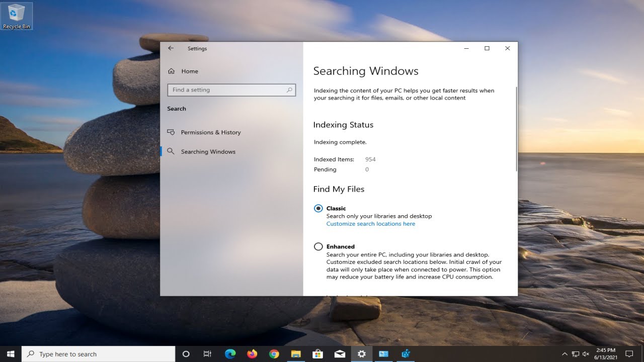
Task: Click the taskbar search box
Action: [x=99, y=354]
